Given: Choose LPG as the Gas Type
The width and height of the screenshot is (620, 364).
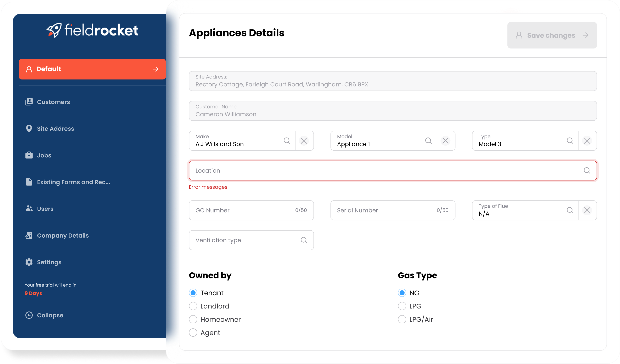Looking at the screenshot, I should click(402, 306).
